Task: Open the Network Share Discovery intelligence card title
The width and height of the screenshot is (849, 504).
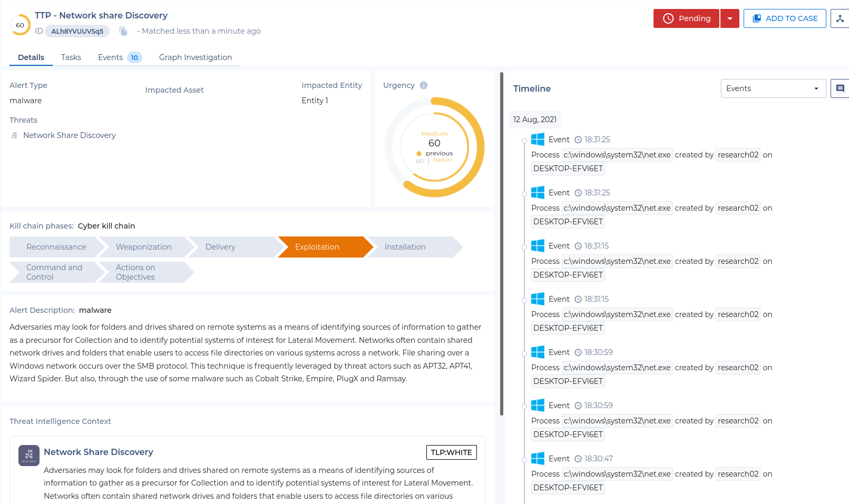Action: [x=99, y=452]
